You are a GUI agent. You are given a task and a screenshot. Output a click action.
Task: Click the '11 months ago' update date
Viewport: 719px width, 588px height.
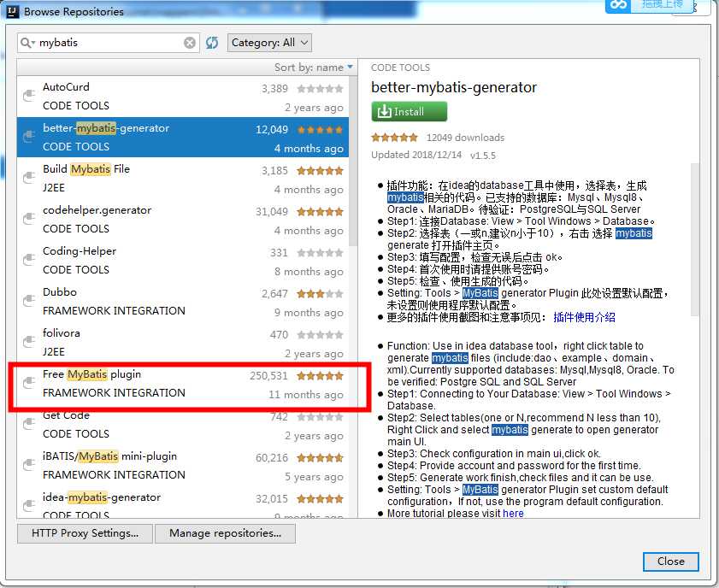point(306,395)
